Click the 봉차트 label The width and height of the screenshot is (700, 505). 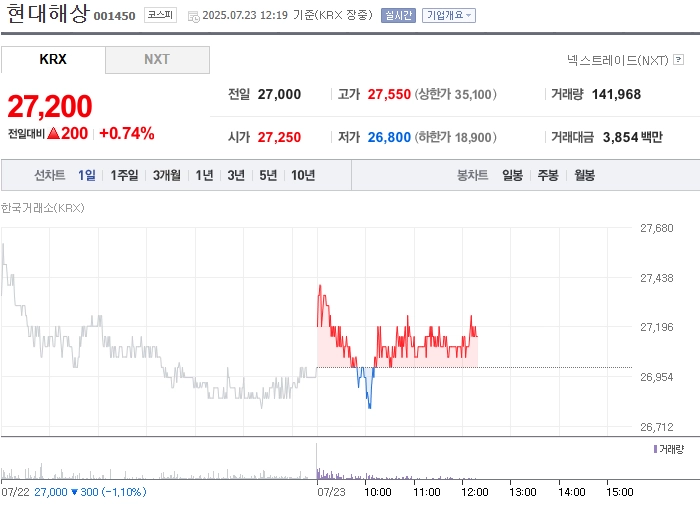click(472, 175)
